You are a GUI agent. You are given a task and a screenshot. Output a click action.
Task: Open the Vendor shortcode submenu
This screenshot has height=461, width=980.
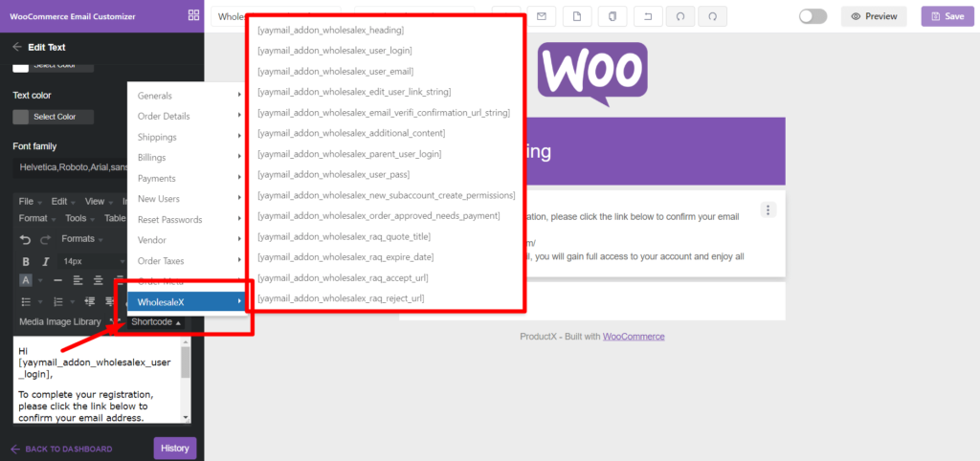point(188,240)
